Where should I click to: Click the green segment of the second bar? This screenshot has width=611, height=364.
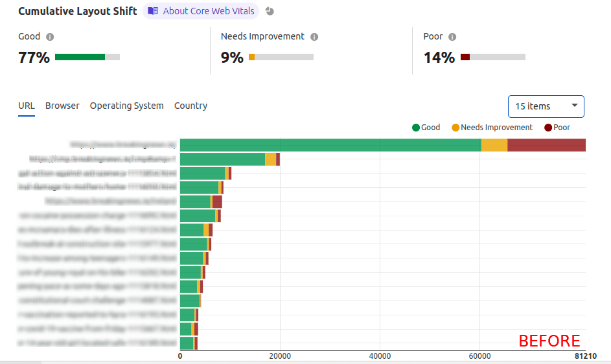(x=222, y=159)
